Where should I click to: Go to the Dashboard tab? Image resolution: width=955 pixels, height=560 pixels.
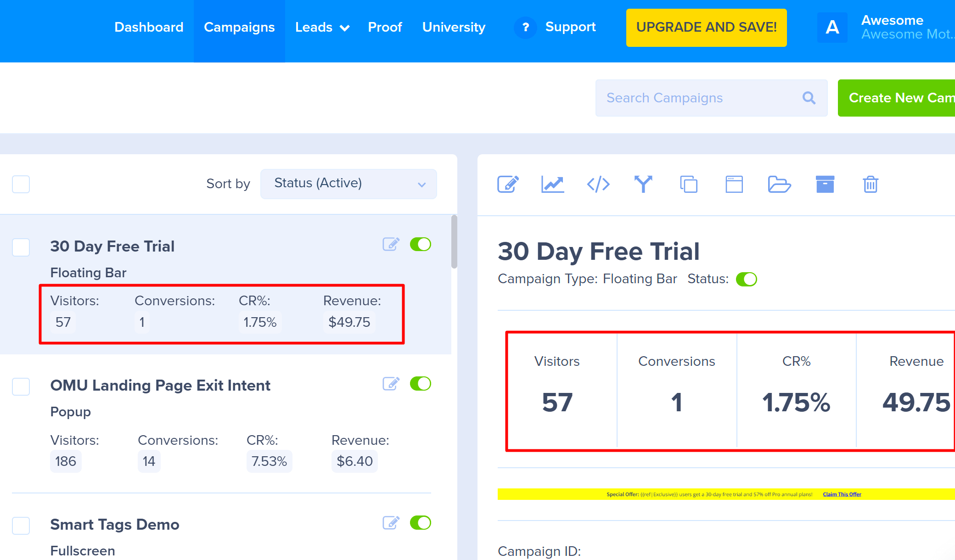[149, 28]
